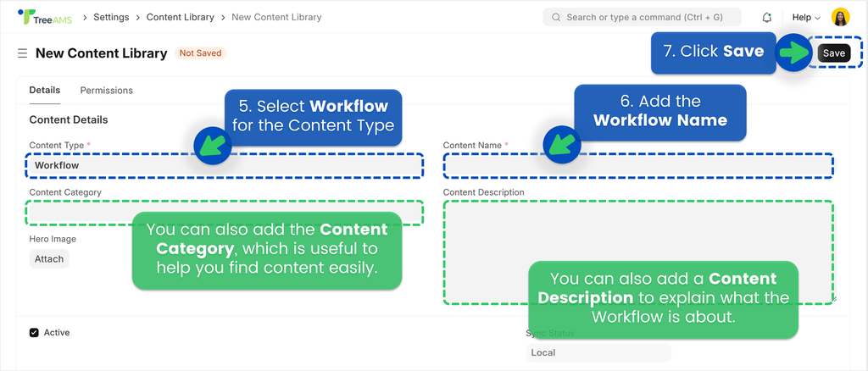Image resolution: width=868 pixels, height=371 pixels.
Task: Click the Save button
Action: (833, 53)
